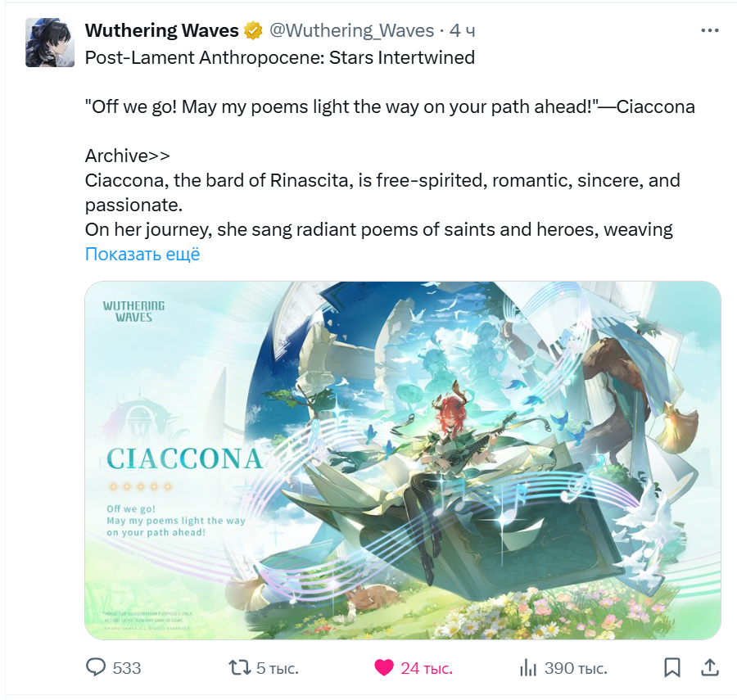Viewport: 737px width, 700px height.
Task: Toggle the pink heart like button
Action: [383, 667]
